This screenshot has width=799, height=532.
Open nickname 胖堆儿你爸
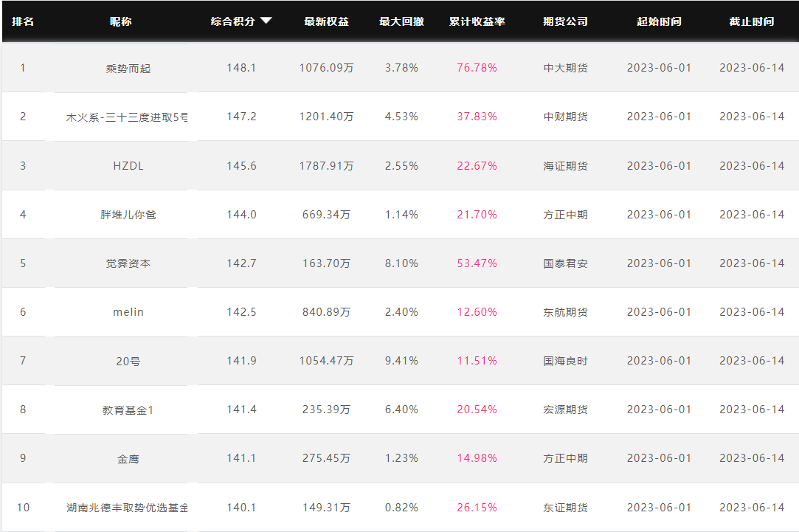(128, 215)
